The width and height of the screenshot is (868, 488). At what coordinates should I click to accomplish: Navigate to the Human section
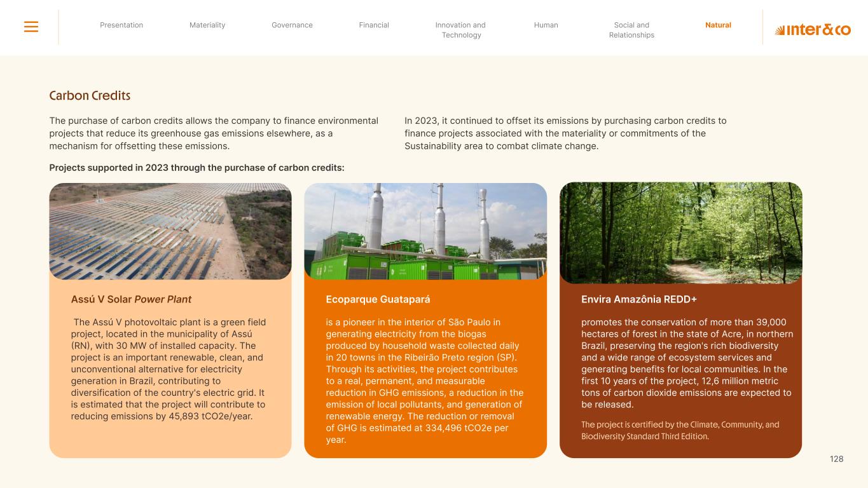(x=546, y=25)
